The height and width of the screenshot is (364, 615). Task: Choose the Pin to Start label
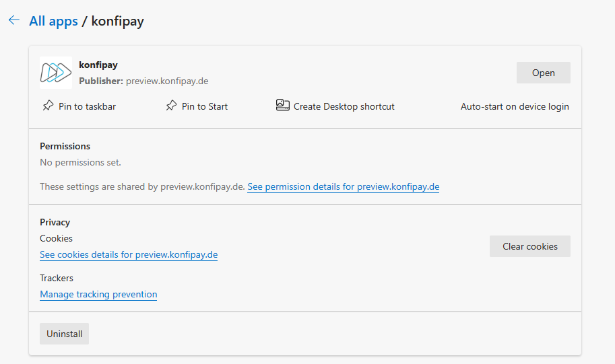[x=205, y=106]
